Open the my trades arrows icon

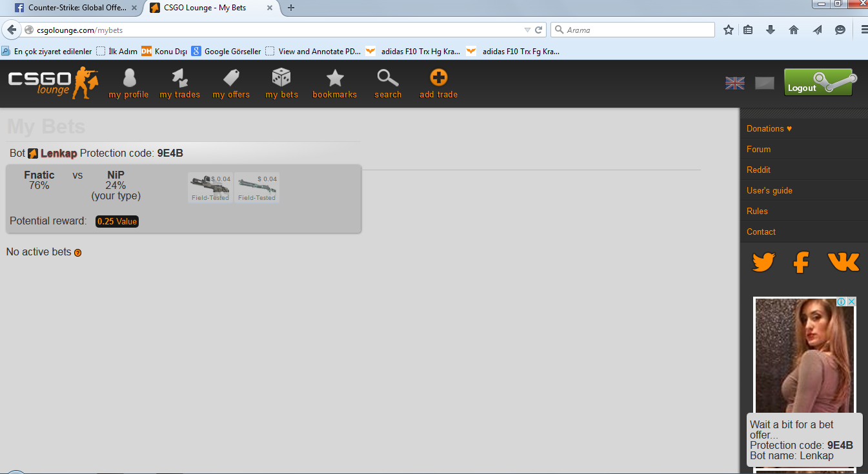coord(179,78)
